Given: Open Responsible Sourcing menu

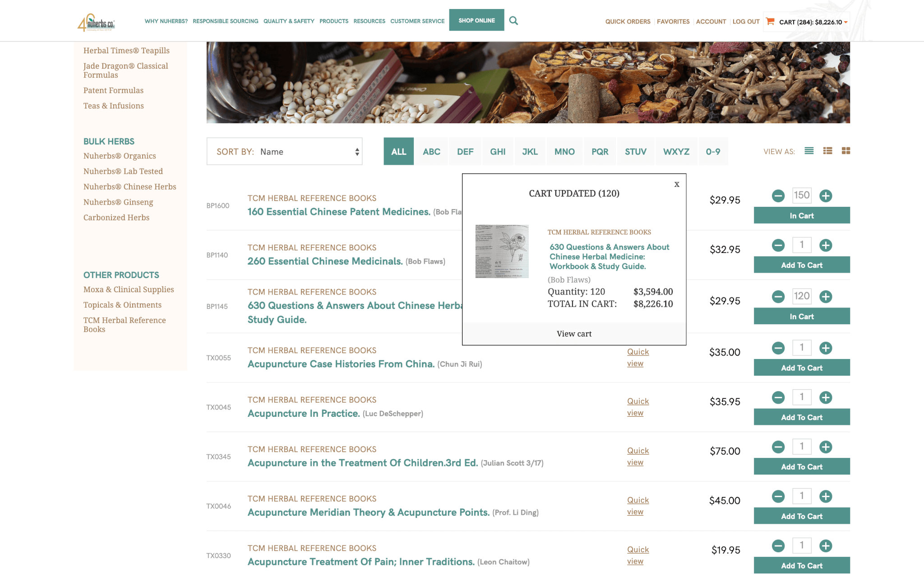Looking at the screenshot, I should 226,21.
